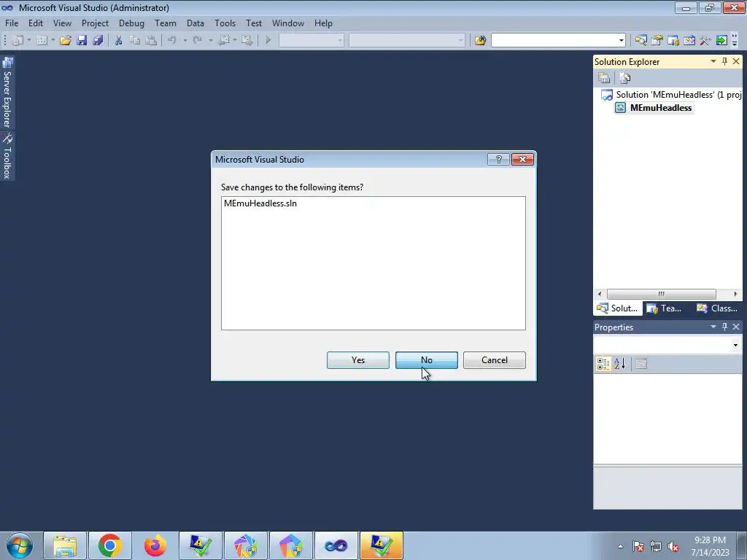747x560 pixels.
Task: Click the Open File folder icon
Action: [66, 41]
